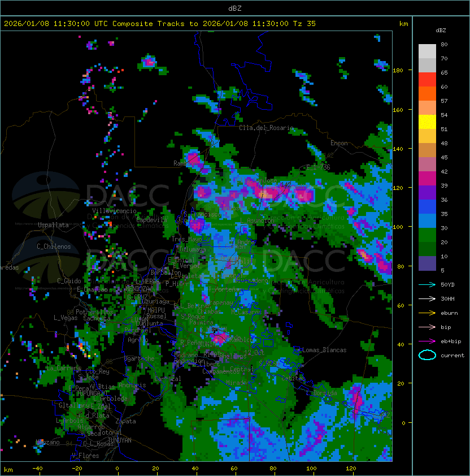Click the MENDOZA city label

click(x=138, y=288)
